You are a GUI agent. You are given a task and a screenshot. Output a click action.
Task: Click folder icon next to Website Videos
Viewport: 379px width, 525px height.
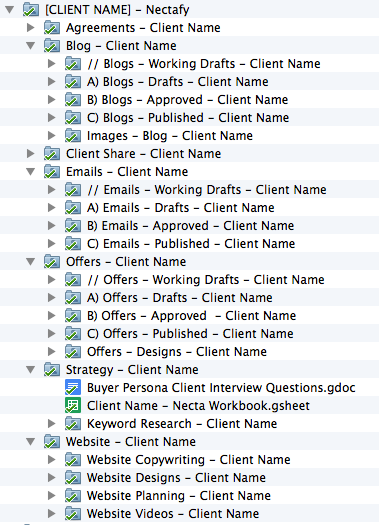73,513
